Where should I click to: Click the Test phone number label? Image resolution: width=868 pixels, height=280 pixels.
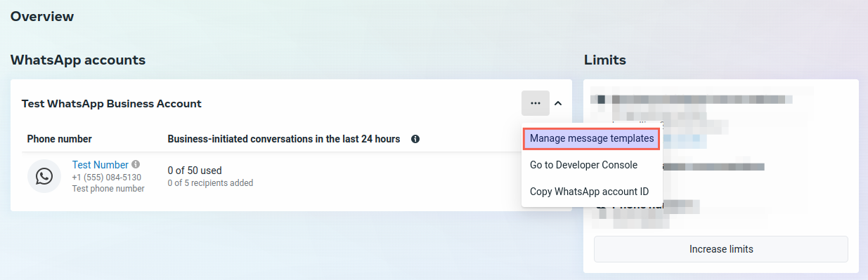(x=108, y=189)
